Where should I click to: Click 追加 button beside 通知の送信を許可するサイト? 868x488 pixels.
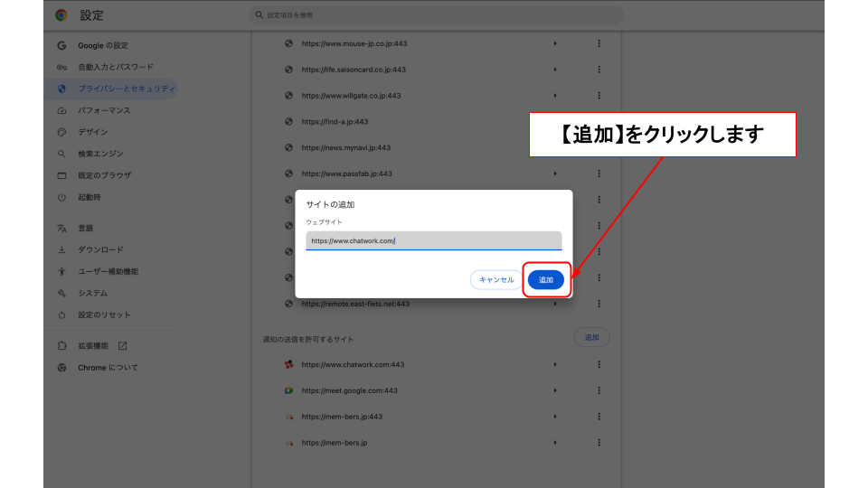click(591, 337)
